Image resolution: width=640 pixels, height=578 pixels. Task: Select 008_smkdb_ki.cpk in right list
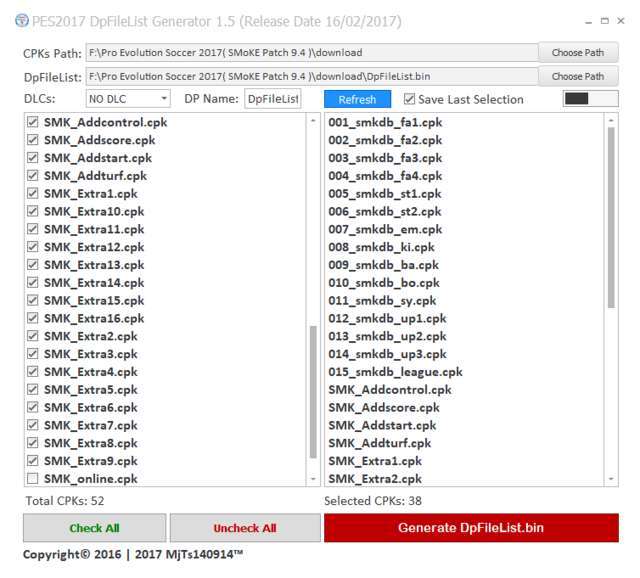click(382, 247)
